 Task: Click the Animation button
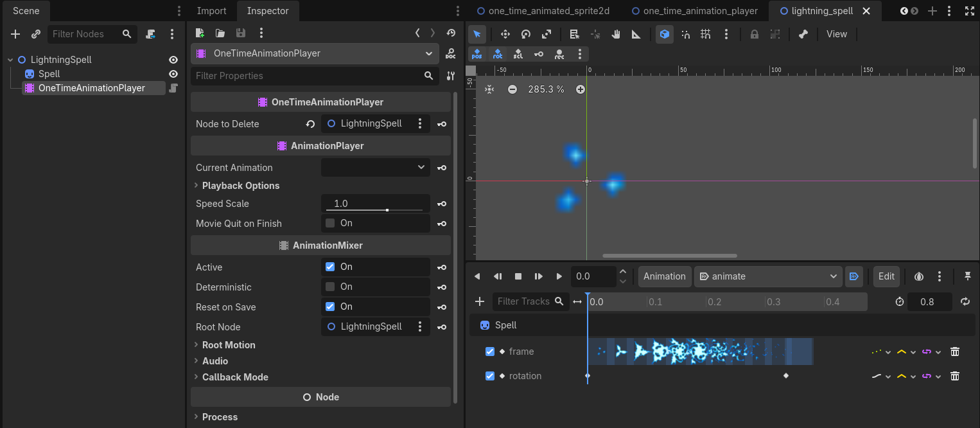[665, 276]
